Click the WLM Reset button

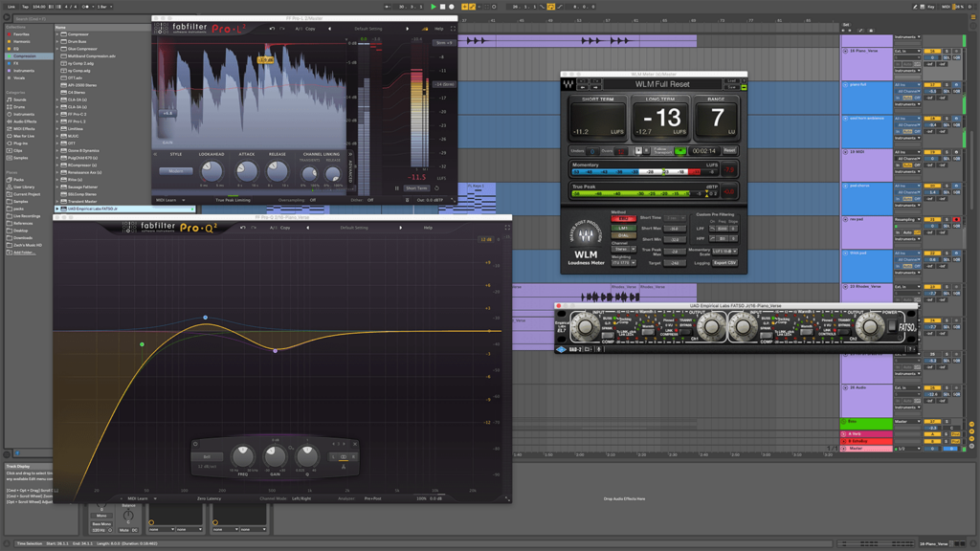[x=729, y=150]
